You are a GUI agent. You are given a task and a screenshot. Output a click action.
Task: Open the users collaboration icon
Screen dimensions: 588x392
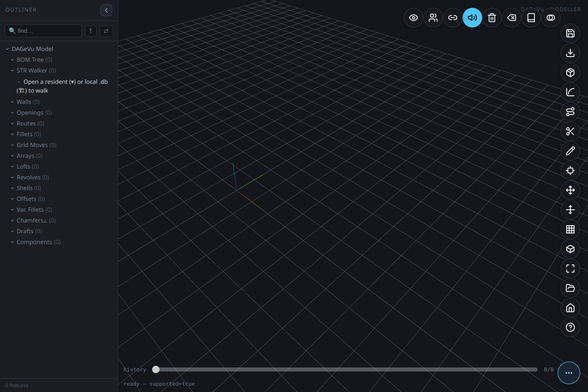433,18
